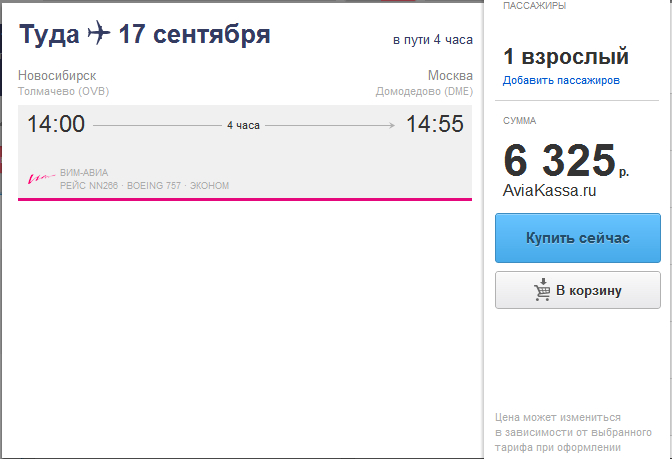Click Толмачево (OVB) airport label
This screenshot has width=672, height=459.
point(63,91)
